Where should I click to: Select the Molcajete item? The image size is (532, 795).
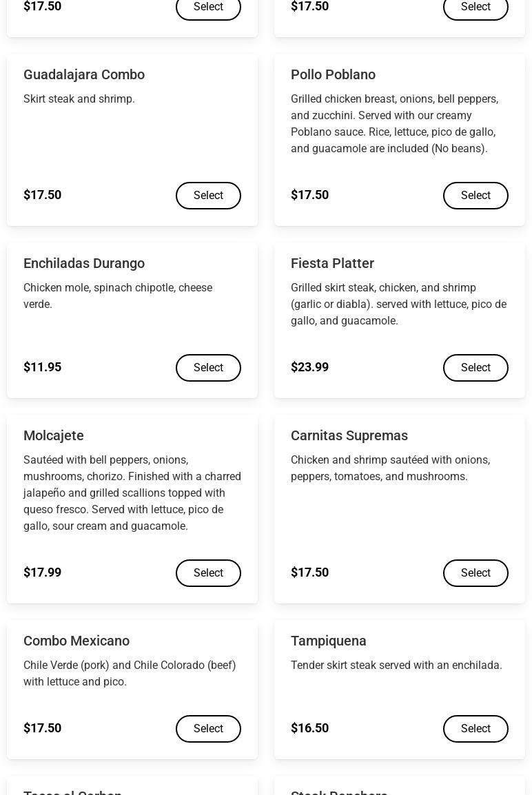pyautogui.click(x=208, y=573)
